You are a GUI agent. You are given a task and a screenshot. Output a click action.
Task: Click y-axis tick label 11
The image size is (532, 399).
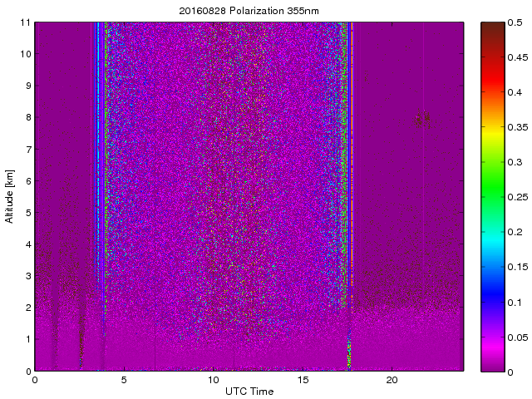[x=26, y=22]
